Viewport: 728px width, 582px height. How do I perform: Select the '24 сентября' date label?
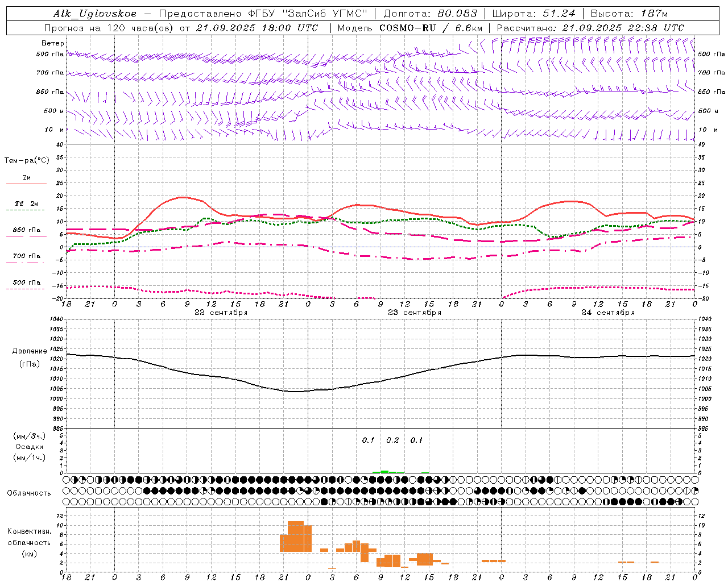[608, 313]
